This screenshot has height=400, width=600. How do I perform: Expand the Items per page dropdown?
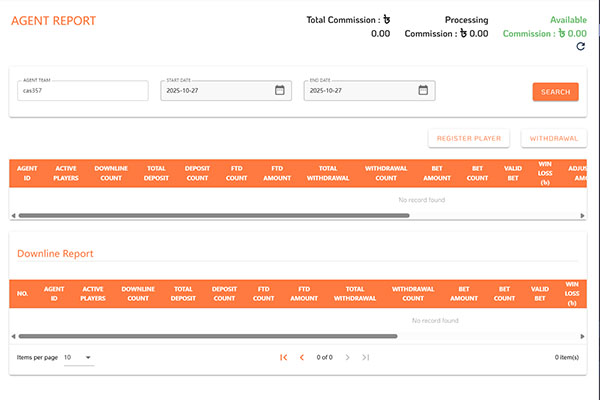(x=78, y=357)
